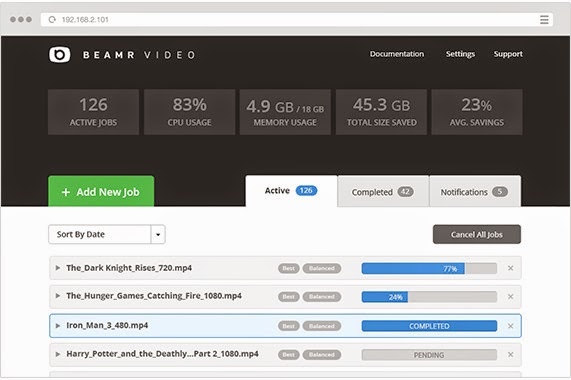Click the 77% progress bar
The width and height of the screenshot is (571, 380).
(x=429, y=269)
